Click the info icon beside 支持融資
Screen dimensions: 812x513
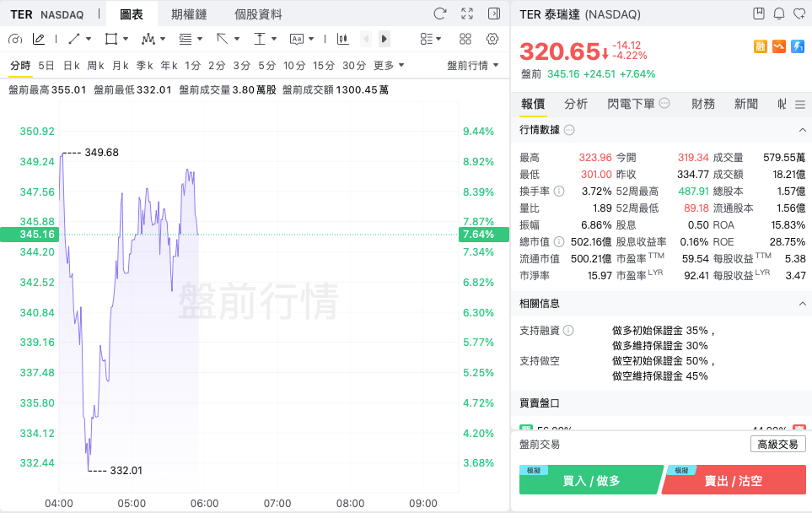[x=568, y=330]
